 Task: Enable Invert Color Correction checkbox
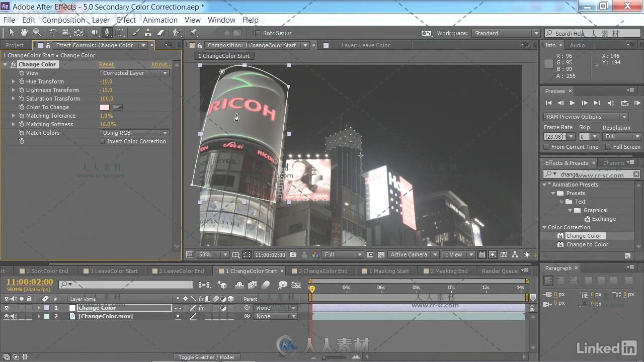103,141
